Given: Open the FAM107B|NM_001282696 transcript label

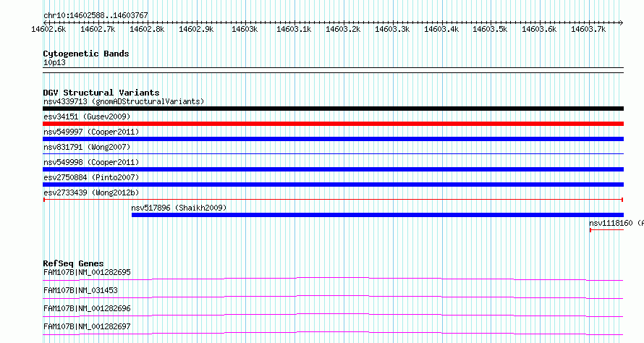Looking at the screenshot, I should tap(87, 308).
